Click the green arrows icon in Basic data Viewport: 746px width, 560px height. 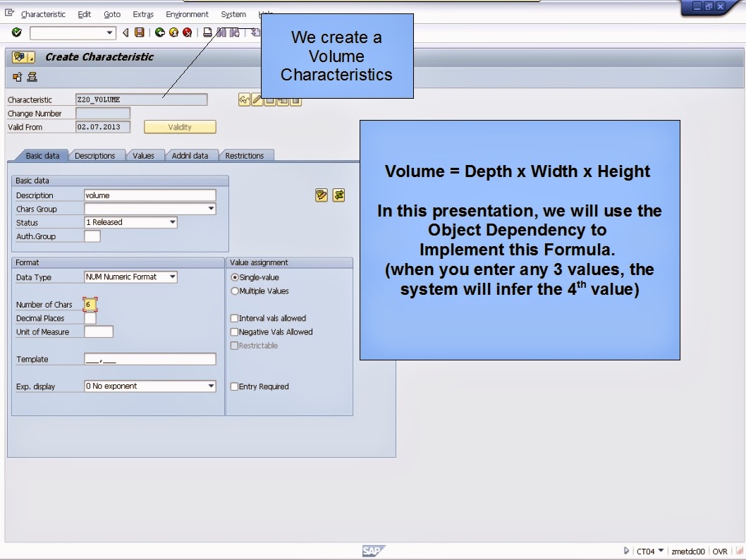[338, 195]
